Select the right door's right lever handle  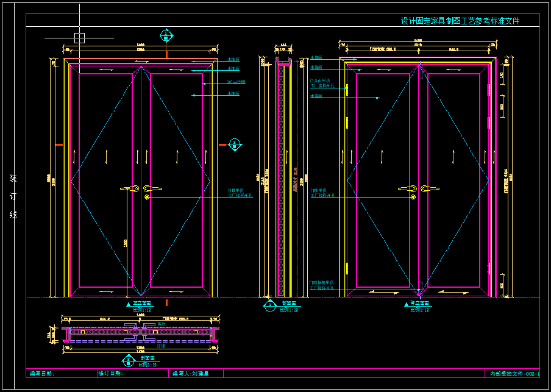[430, 188]
